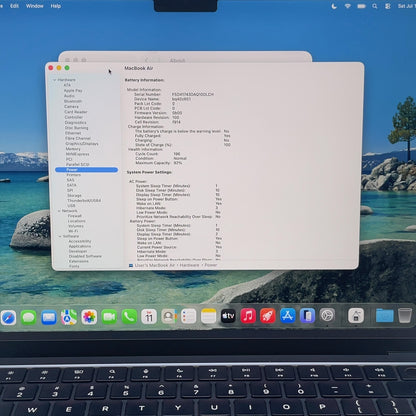Select Disabled Software in the sidebar
This screenshot has width=416, height=416.
point(85,256)
